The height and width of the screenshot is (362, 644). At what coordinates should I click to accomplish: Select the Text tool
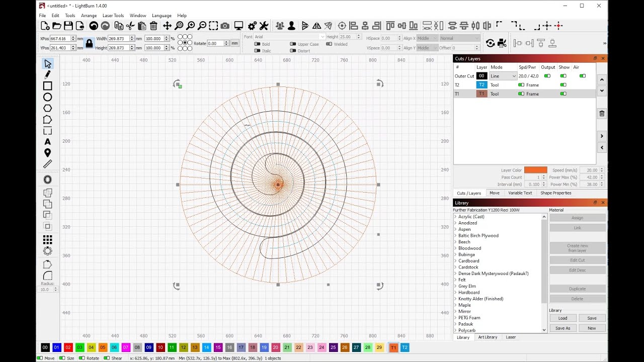click(47, 142)
